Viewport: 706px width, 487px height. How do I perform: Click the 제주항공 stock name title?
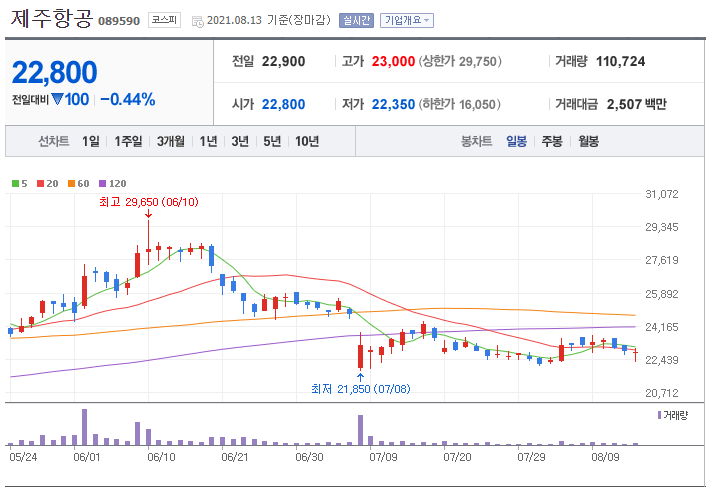tap(51, 18)
